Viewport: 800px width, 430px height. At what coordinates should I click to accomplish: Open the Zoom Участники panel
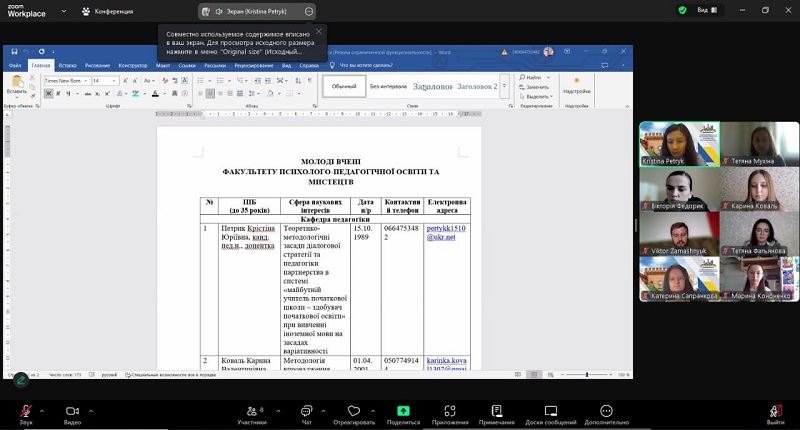click(252, 415)
